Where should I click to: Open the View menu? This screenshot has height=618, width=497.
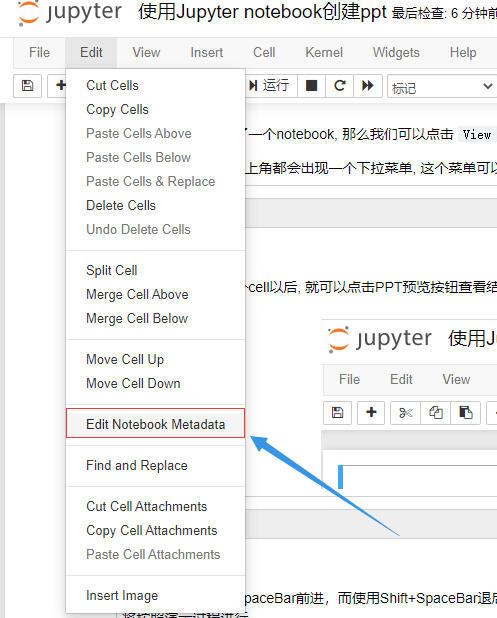pyautogui.click(x=146, y=52)
